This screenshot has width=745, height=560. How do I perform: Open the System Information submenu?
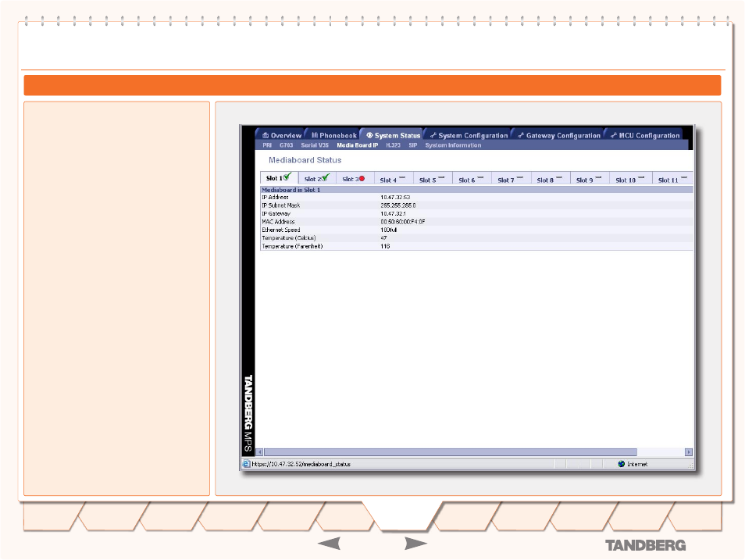coord(453,145)
